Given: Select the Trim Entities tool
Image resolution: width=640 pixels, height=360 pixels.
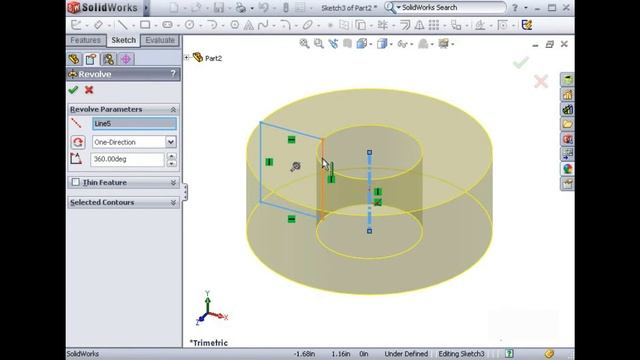Looking at the screenshot, I should (382, 25).
